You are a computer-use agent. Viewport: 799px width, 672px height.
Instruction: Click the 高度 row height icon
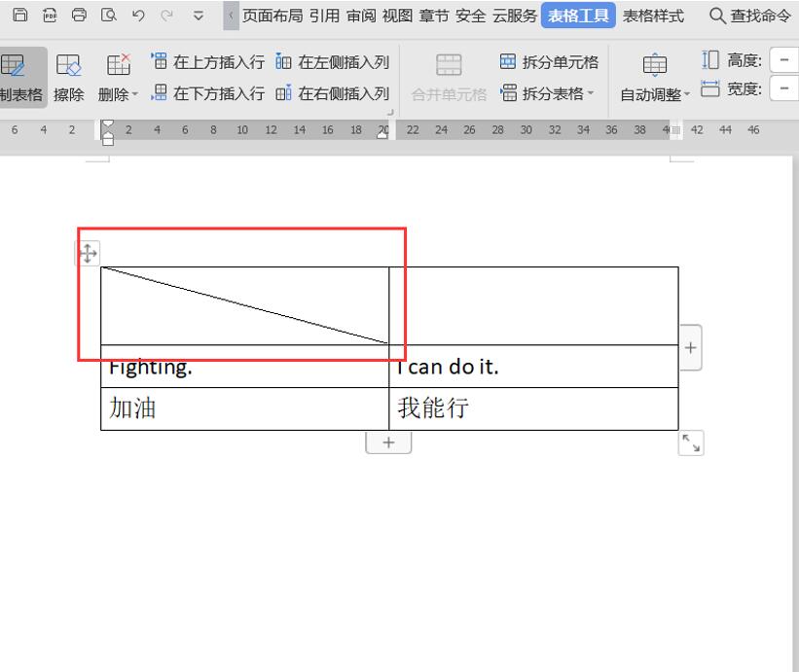coord(709,60)
